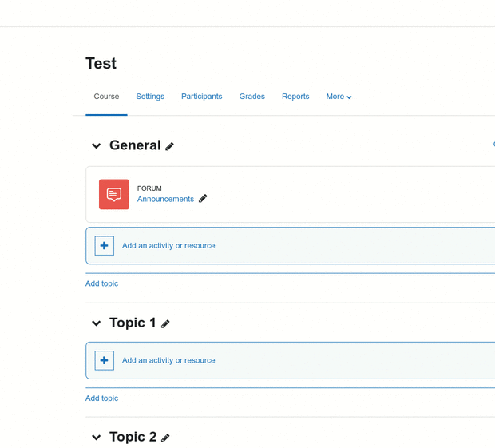Open the Participants tab
495x448 pixels.
(x=202, y=97)
